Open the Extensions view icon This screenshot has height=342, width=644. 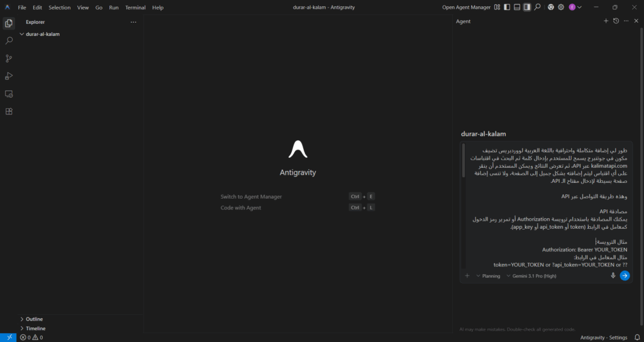pyautogui.click(x=9, y=111)
